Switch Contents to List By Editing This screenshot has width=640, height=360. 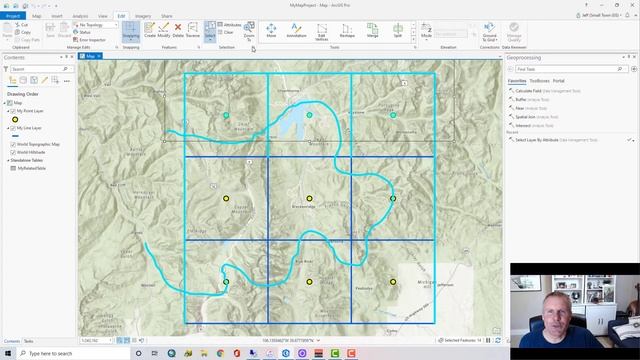[44, 80]
